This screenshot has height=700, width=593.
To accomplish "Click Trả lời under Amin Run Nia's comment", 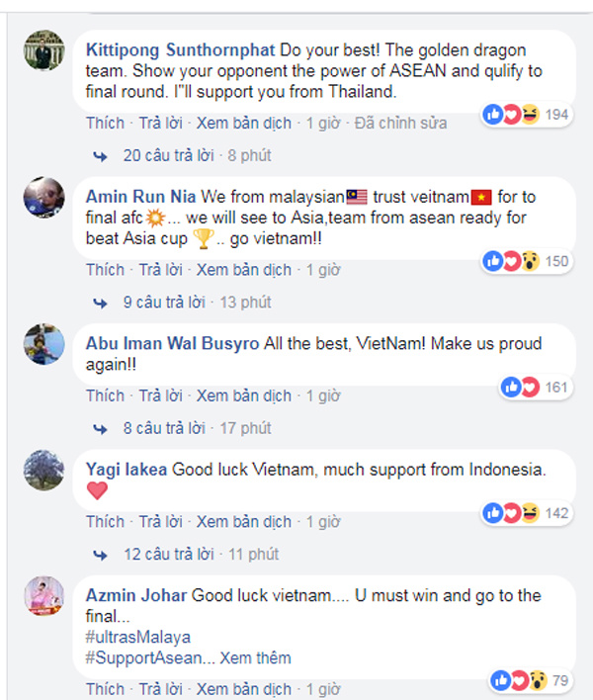I will coord(161,270).
